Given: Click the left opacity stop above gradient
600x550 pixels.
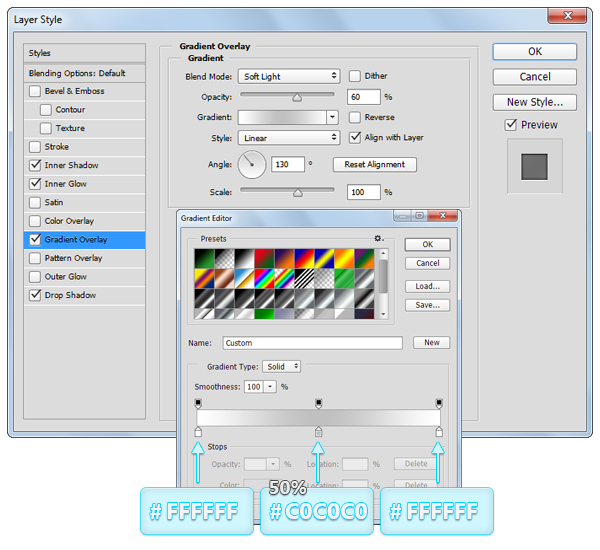Looking at the screenshot, I should point(198,403).
